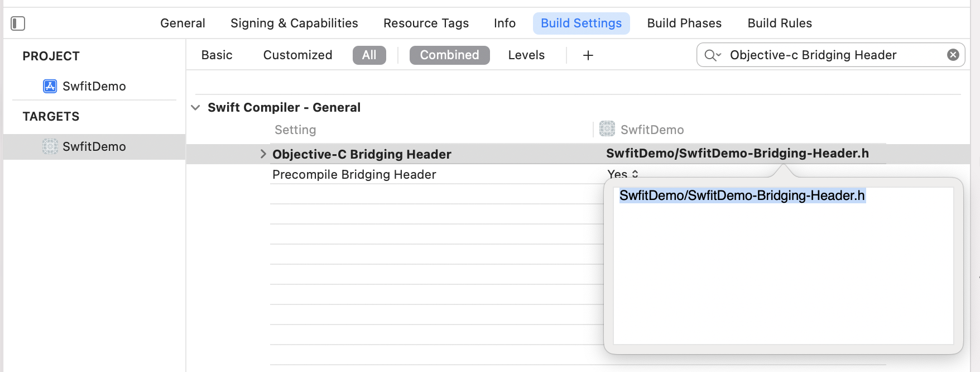Image resolution: width=980 pixels, height=372 pixels.
Task: Show Basic build settings
Action: 217,55
